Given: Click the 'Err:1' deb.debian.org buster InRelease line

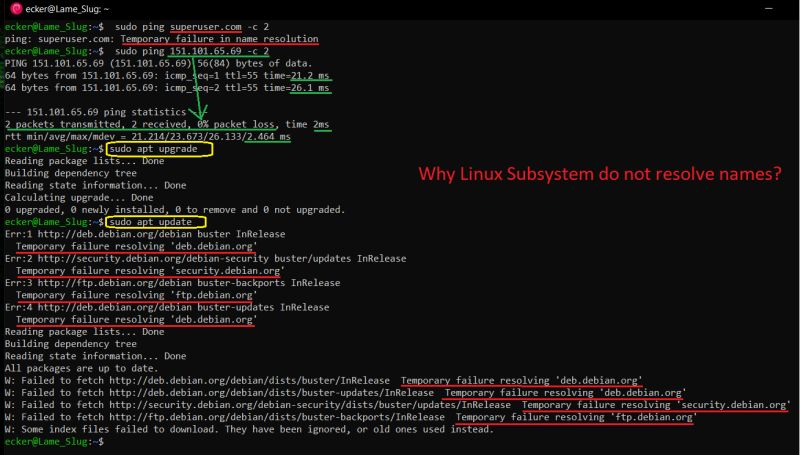Looking at the screenshot, I should pyautogui.click(x=145, y=234).
